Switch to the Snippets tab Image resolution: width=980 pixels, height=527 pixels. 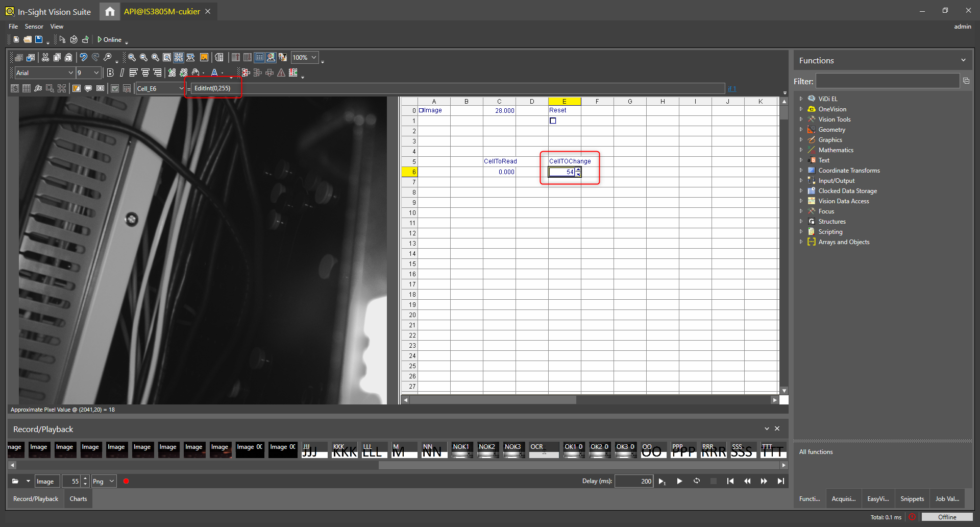click(912, 499)
